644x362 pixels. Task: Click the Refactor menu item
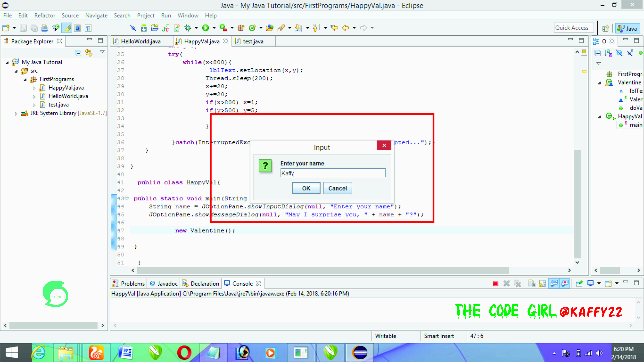click(44, 15)
